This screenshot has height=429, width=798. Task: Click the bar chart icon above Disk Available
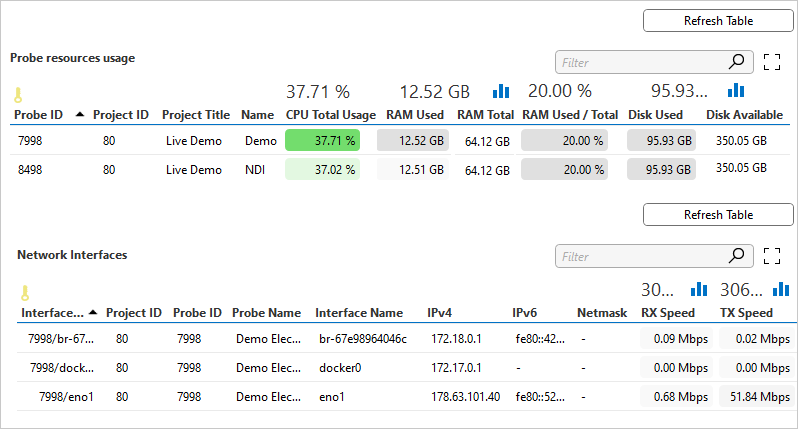pyautogui.click(x=736, y=91)
